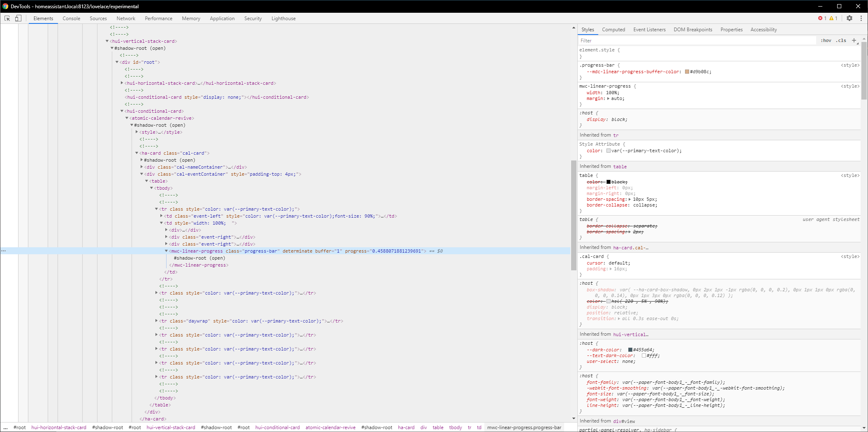The width and height of the screenshot is (868, 432).
Task: Click the plus icon to add new style rule
Action: 855,40
